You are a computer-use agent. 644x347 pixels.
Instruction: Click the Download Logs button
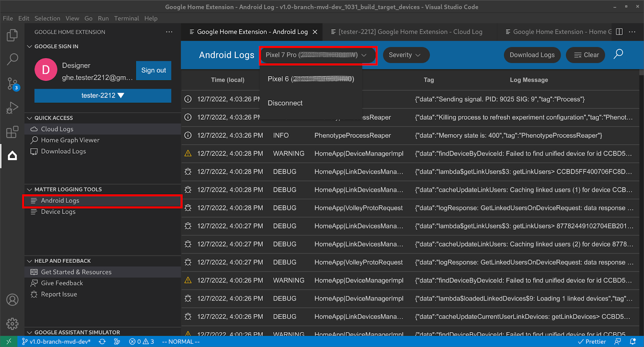[532, 55]
